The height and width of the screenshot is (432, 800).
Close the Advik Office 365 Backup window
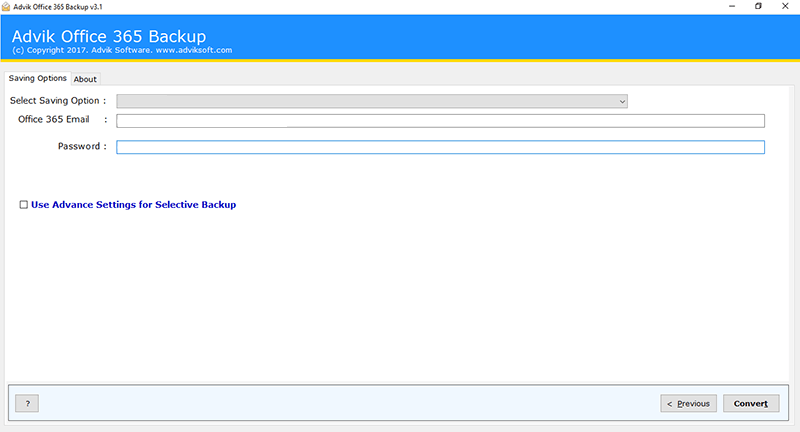pyautogui.click(x=785, y=7)
